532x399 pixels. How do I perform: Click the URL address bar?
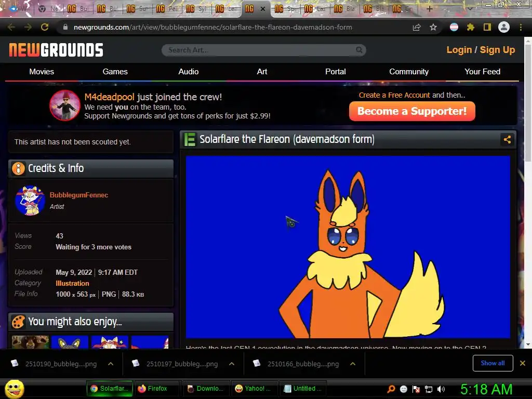[212, 27]
